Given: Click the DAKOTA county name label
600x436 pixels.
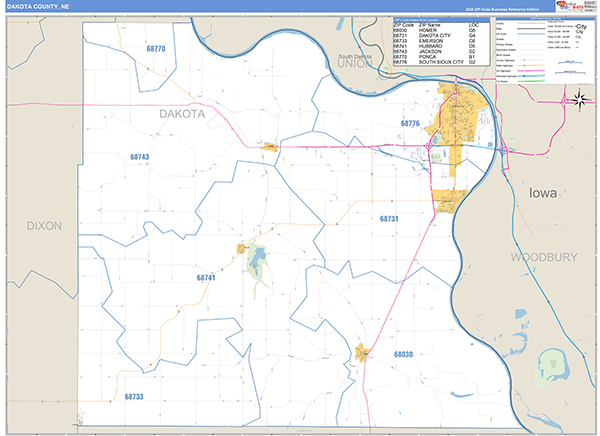Looking at the screenshot, I should [x=182, y=114].
